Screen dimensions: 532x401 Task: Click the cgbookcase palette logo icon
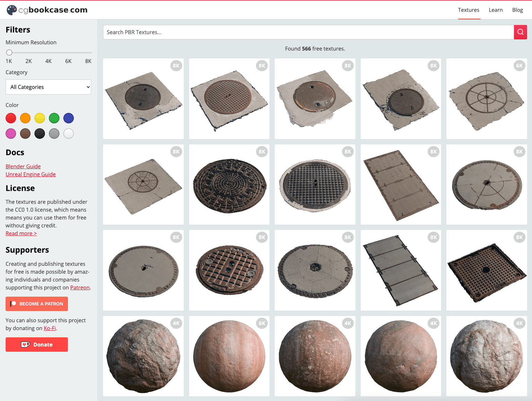(x=12, y=10)
